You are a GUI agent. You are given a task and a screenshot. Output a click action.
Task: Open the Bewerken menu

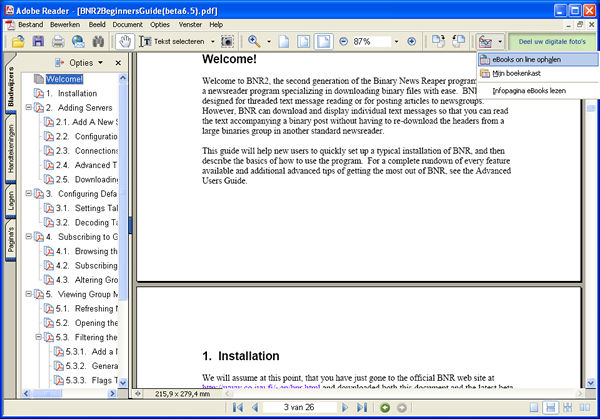[x=65, y=24]
